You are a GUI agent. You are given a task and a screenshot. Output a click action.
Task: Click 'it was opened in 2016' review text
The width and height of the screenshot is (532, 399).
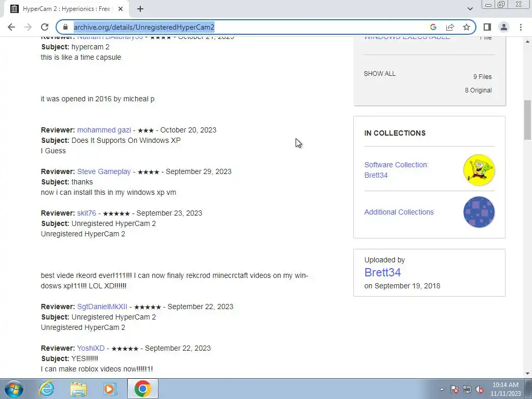pyautogui.click(x=98, y=99)
